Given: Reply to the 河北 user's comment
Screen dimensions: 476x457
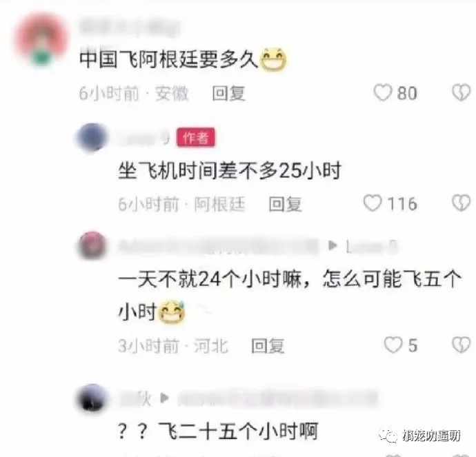Looking at the screenshot, I should coord(268,345).
